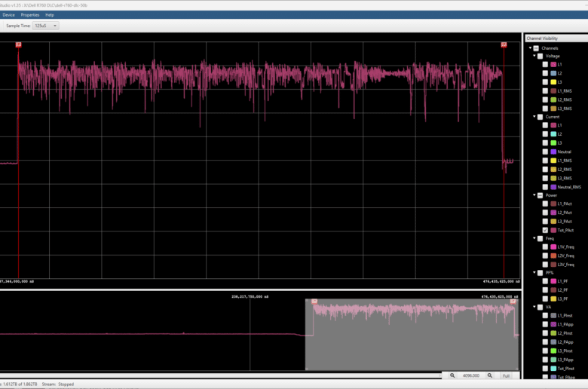Screen dimensions: 588x389
Task: Check the Current group checkbox
Action: 541,117
